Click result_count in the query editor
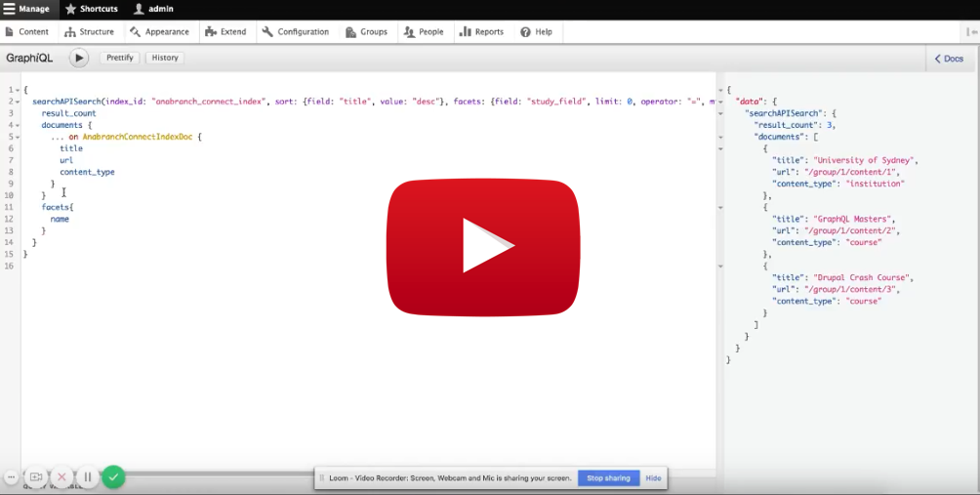This screenshot has width=980, height=495. tap(68, 113)
